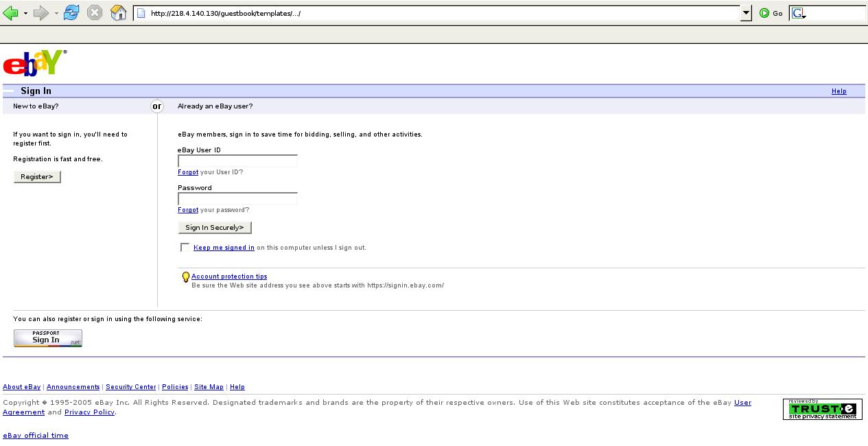Open the Site Map footer link
This screenshot has width=868, height=446.
pyautogui.click(x=209, y=387)
